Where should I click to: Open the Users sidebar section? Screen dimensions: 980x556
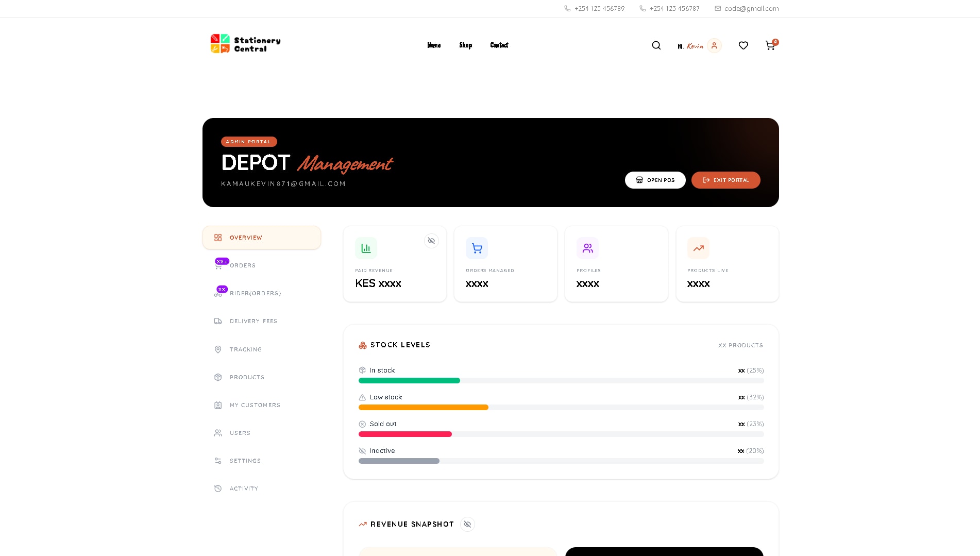click(x=262, y=433)
